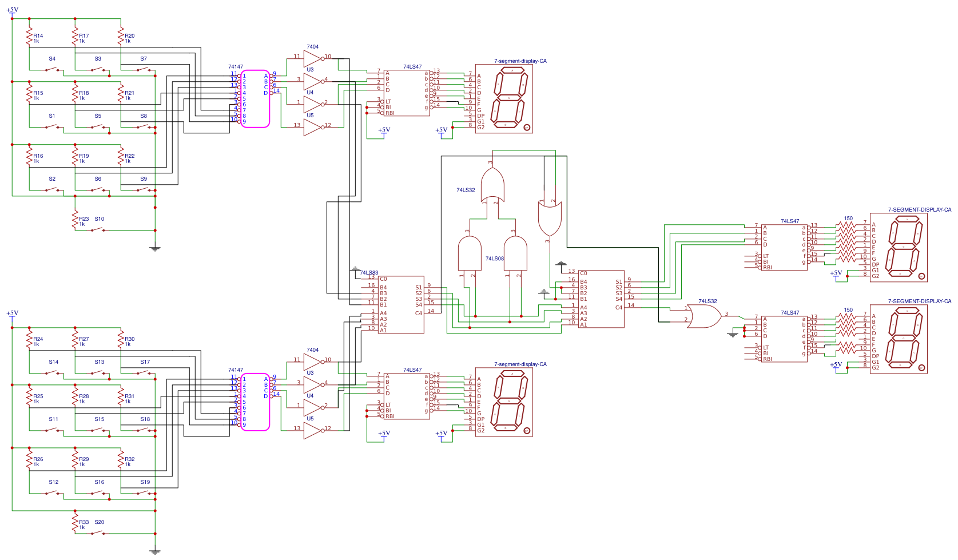958x560 pixels.
Task: Click the R25 resistor label
Action: [x=38, y=396]
